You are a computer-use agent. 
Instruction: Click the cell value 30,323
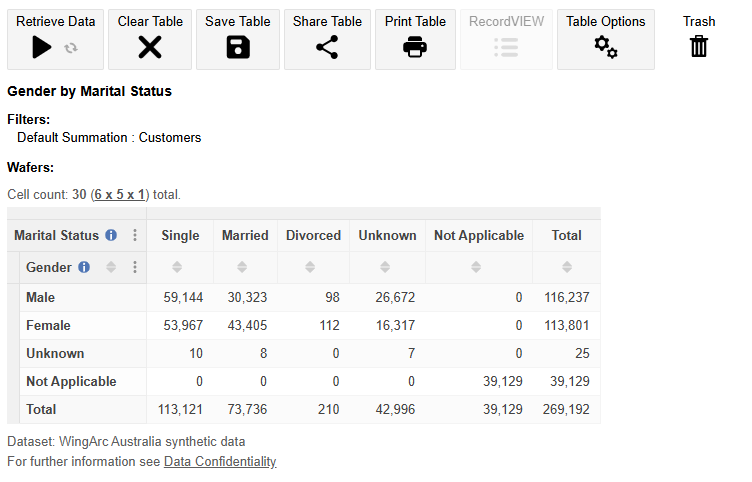tap(247, 297)
